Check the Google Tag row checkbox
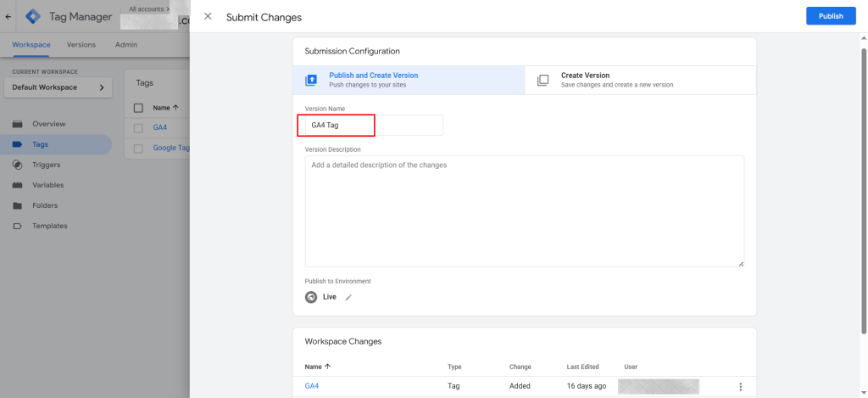 [138, 149]
